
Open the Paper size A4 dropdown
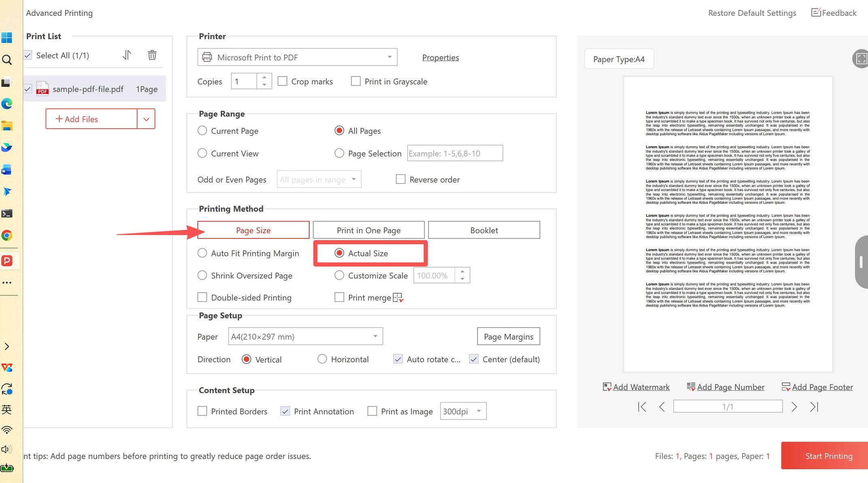[x=306, y=336]
